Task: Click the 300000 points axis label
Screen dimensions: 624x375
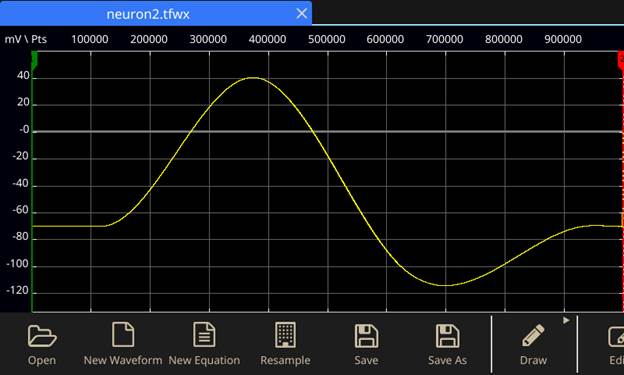Action: coord(208,39)
